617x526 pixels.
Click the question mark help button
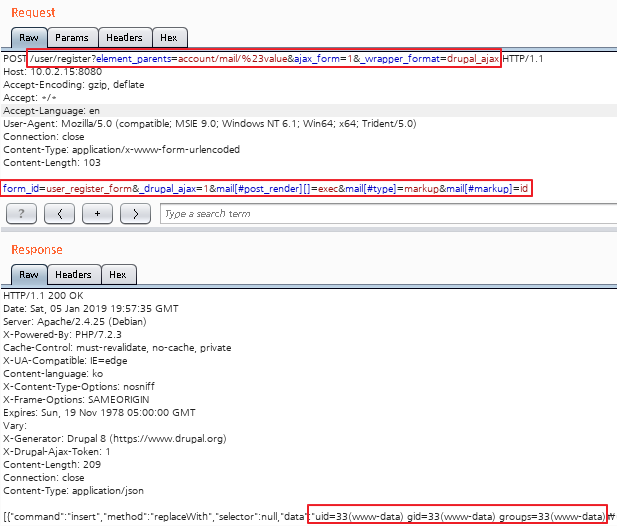pos(22,214)
